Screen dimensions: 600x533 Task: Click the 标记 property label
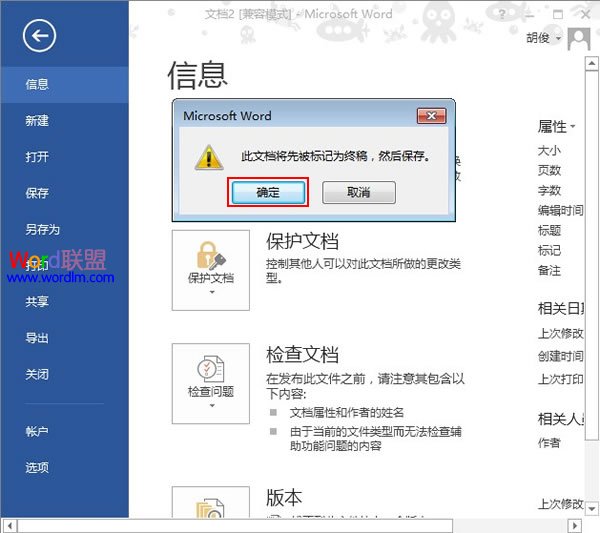549,251
